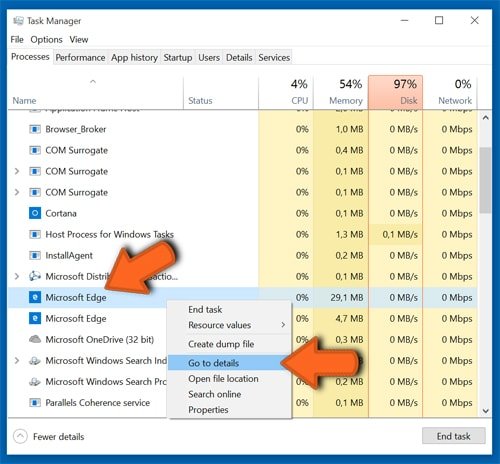
Task: Click the Microsoft OneDrive cloud icon
Action: [x=35, y=339]
